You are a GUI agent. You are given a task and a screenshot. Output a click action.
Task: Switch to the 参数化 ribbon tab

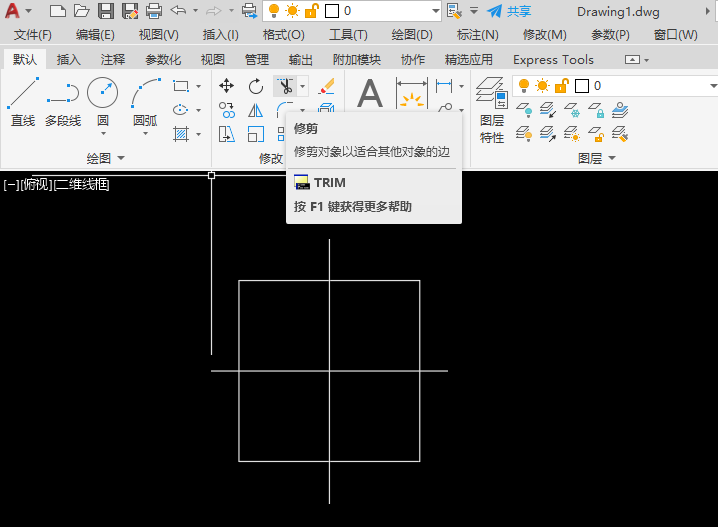pyautogui.click(x=163, y=60)
